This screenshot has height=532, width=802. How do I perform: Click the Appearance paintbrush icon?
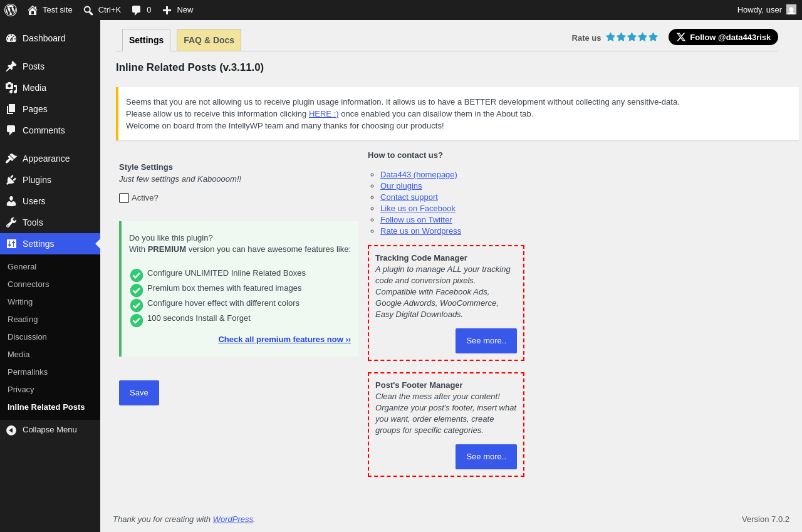[x=11, y=159]
